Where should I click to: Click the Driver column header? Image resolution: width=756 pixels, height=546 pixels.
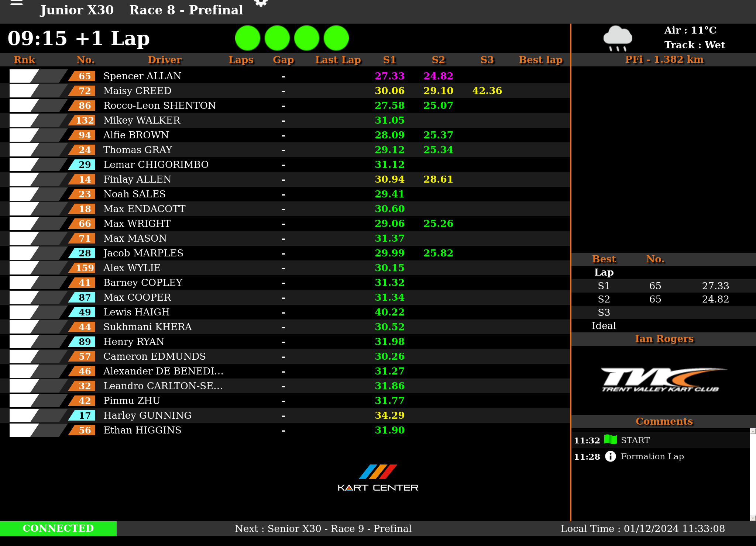pyautogui.click(x=165, y=60)
